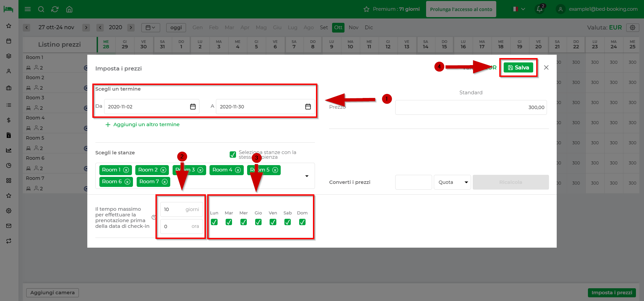Screen dimensions: 644x301
Task: Click the giorni input field
Action: [x=182, y=209]
